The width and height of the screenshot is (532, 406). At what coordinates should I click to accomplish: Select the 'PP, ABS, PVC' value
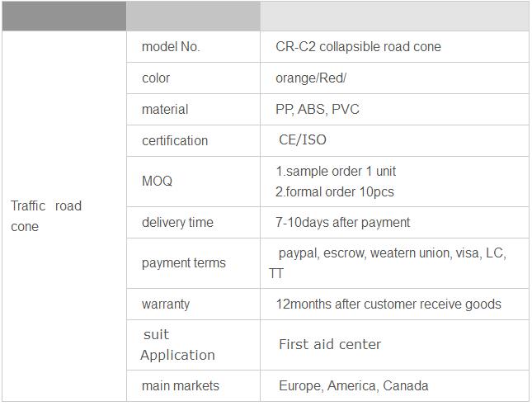coord(318,109)
